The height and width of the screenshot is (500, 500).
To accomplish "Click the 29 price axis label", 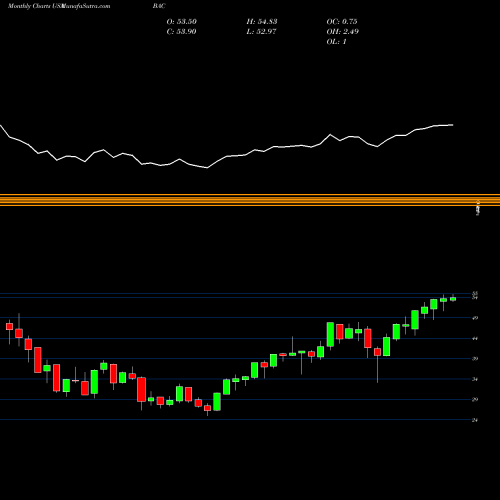I will (475, 399).
